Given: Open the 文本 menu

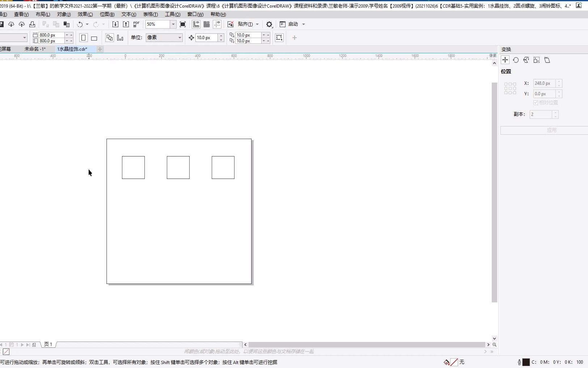Looking at the screenshot, I should pos(129,14).
